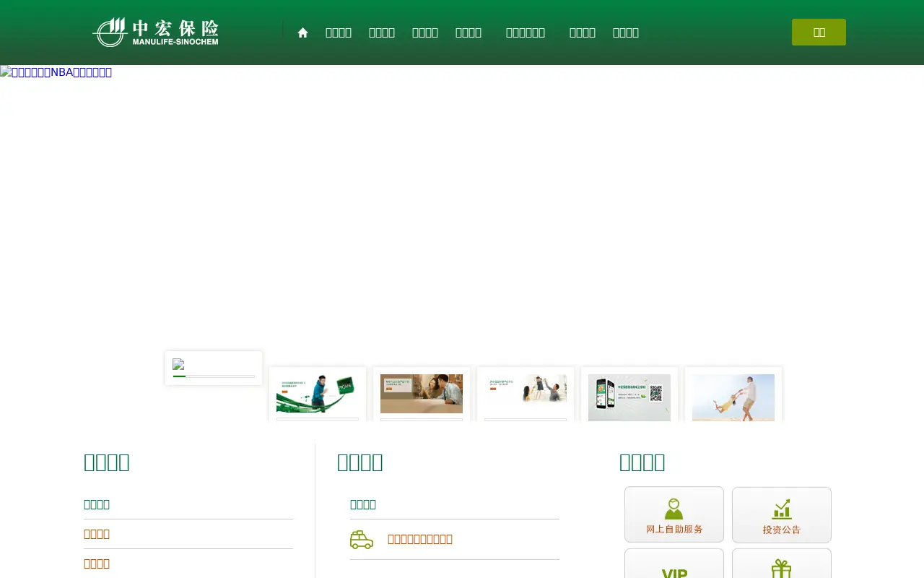
Task: Open the 网上自助服务 self-service tile
Action: (674, 514)
